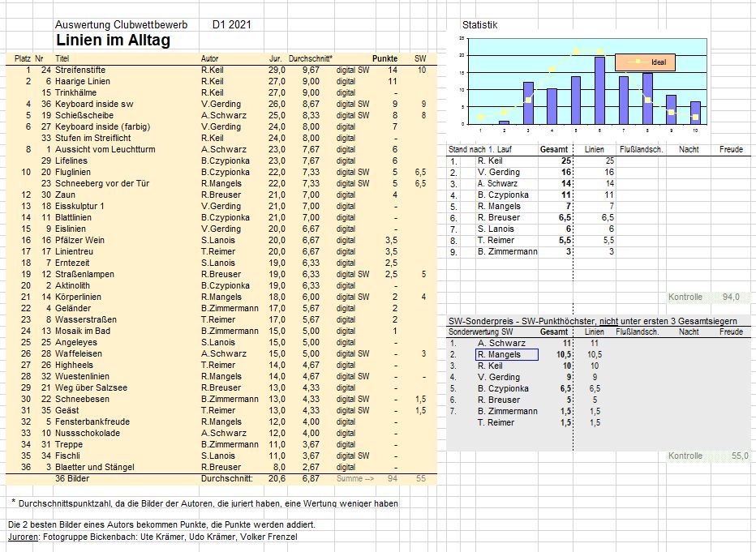Click the 'Die 2 besten Bilder' note

tap(161, 524)
